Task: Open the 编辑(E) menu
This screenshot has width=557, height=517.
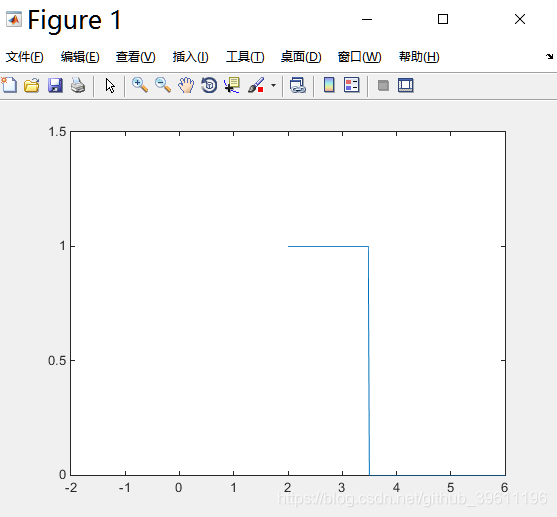Action: 80,57
